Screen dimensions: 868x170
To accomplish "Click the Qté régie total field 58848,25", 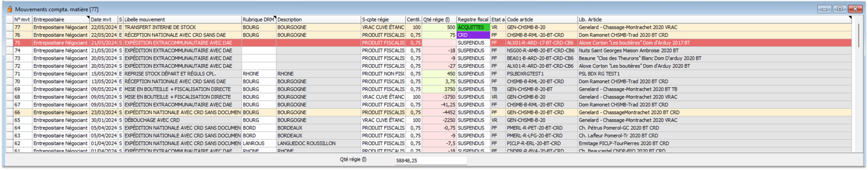I will 431,161.
